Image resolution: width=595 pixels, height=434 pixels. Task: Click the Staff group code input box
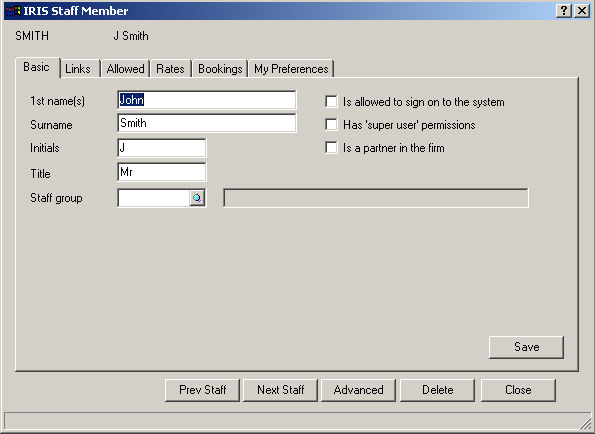[154, 198]
